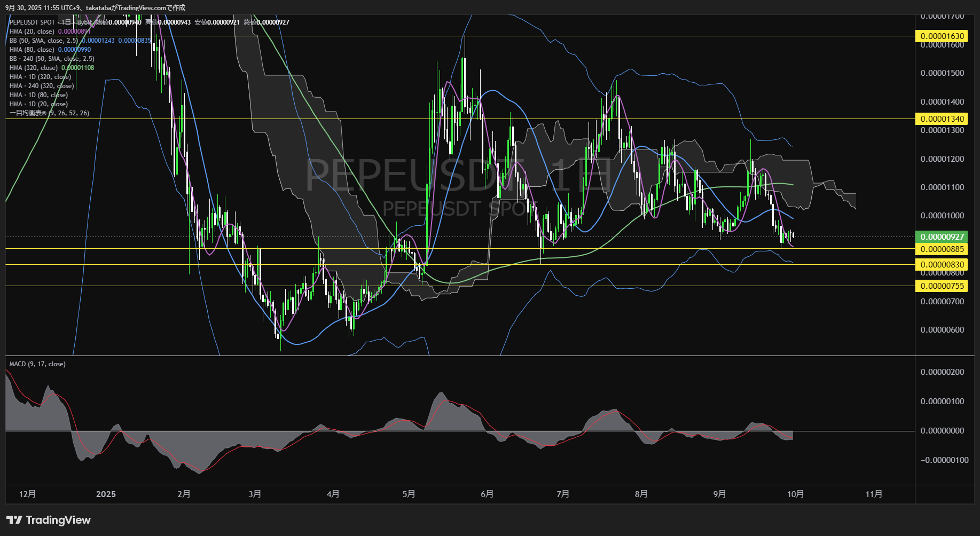Click the yellow 0.00000885 price label
Viewport: 980px width, 536px height.
(x=943, y=249)
